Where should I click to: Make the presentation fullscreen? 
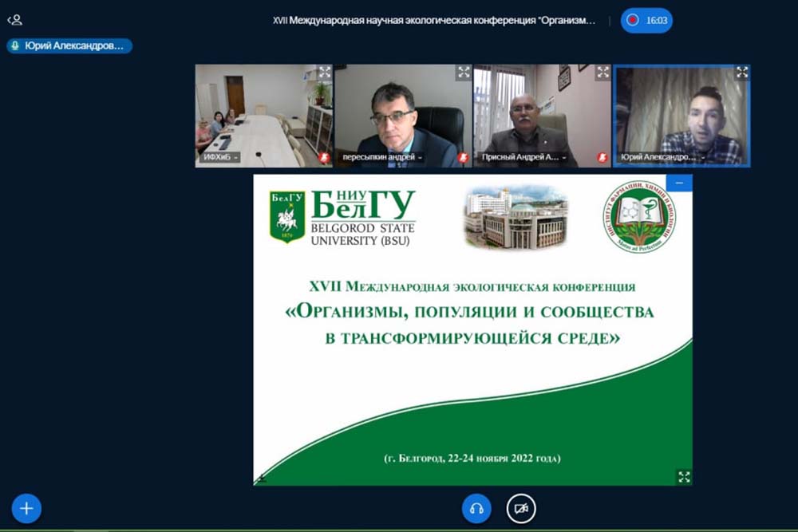click(683, 476)
